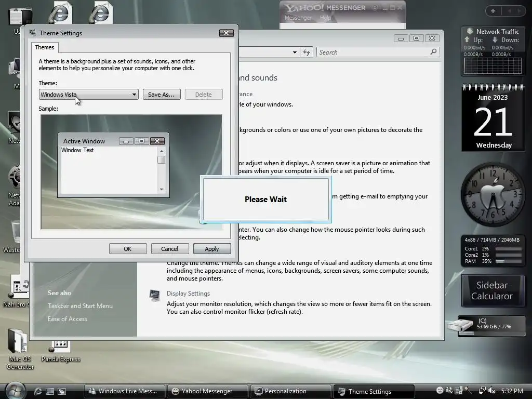Click the Yahoo smiley tray icon
The image size is (532, 399).
(x=440, y=391)
